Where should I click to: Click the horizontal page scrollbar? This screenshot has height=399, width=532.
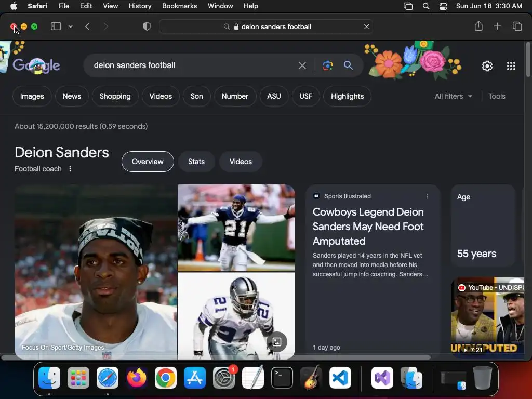216,357
